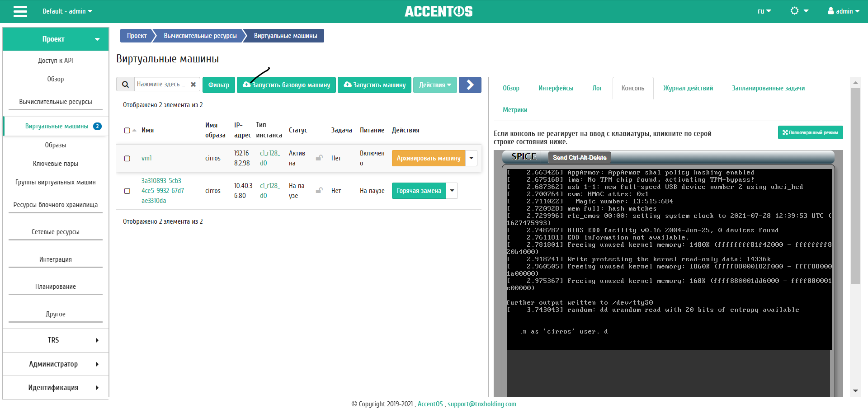Select the Консоль tab
The width and height of the screenshot is (868, 409).
[x=633, y=88]
